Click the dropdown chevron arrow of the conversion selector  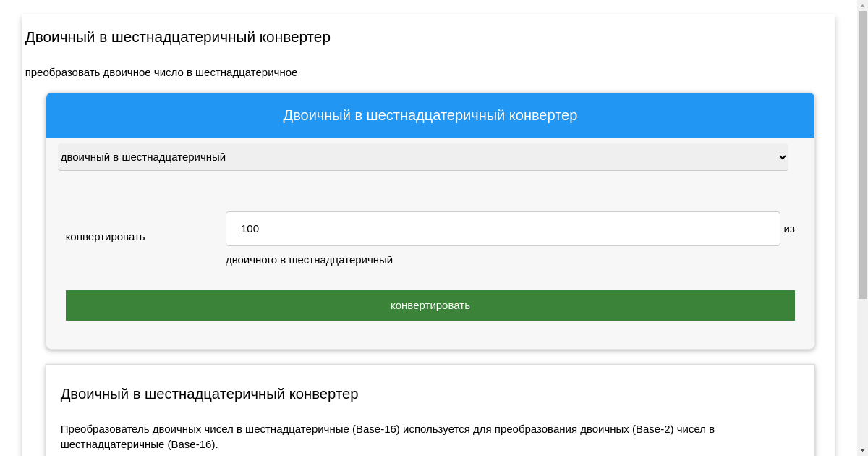(781, 157)
